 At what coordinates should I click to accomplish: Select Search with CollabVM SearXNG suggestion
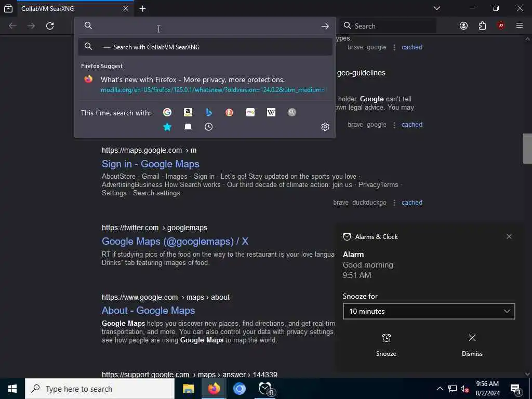(205, 47)
